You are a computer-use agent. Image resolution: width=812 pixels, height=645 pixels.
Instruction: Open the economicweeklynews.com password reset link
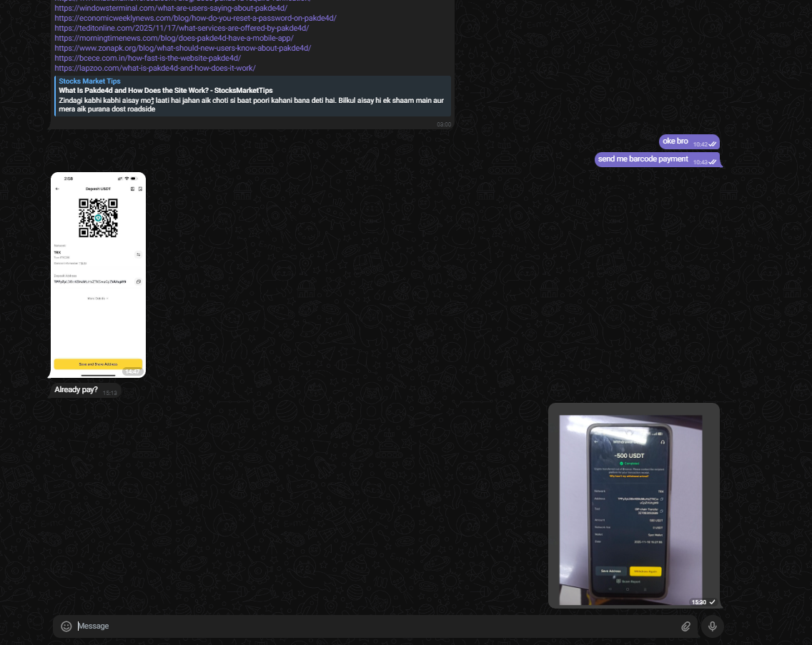coord(195,19)
